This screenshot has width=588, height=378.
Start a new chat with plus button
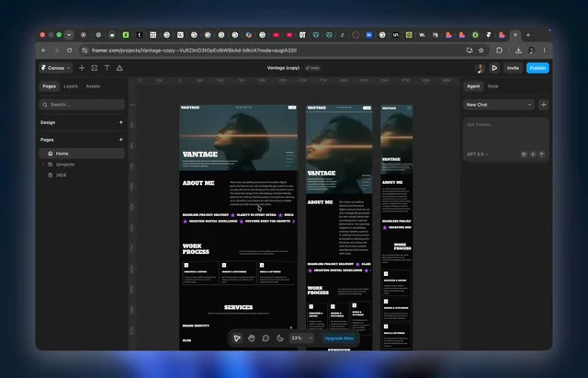(543, 105)
